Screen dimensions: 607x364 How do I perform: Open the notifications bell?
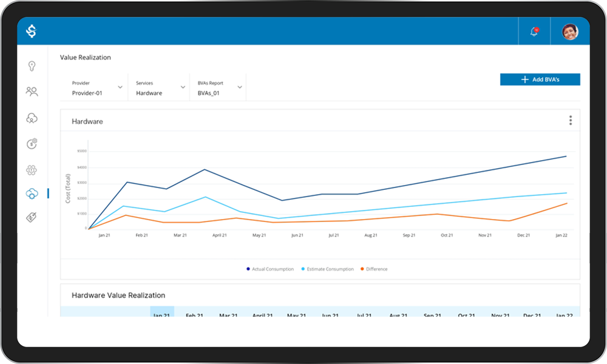[x=534, y=32]
